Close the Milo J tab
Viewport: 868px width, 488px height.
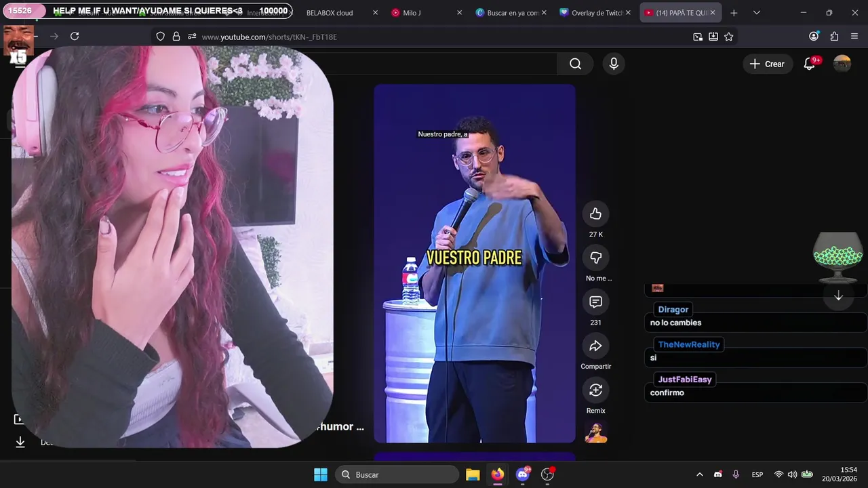[459, 13]
